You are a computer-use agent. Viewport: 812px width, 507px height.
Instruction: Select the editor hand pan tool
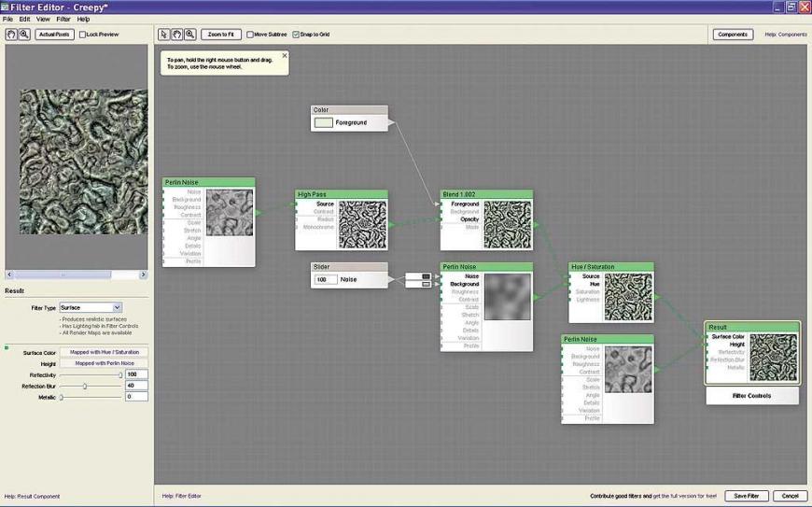point(177,35)
